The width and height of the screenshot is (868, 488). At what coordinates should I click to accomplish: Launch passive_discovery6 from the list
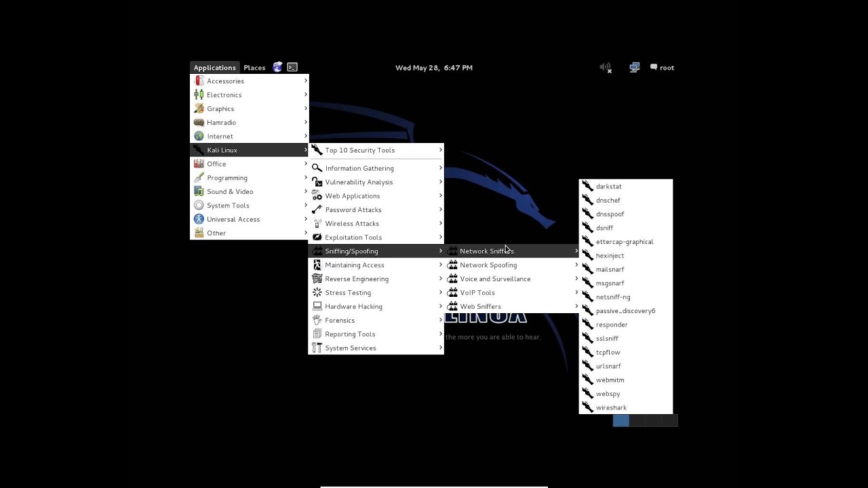pos(626,311)
